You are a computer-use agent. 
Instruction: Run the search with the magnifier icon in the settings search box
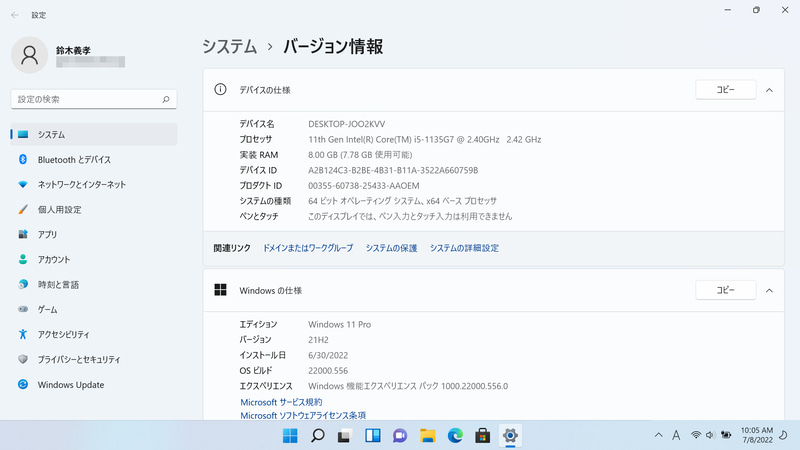click(166, 99)
